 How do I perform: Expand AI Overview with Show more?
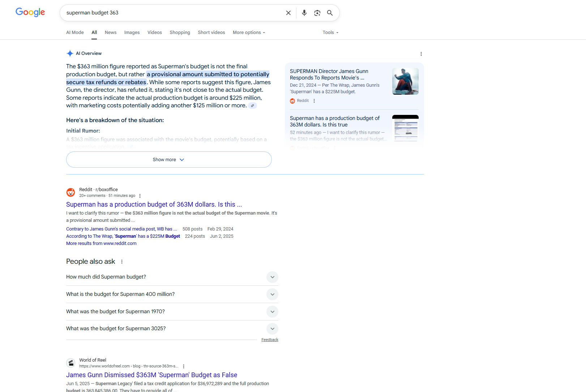click(x=169, y=160)
